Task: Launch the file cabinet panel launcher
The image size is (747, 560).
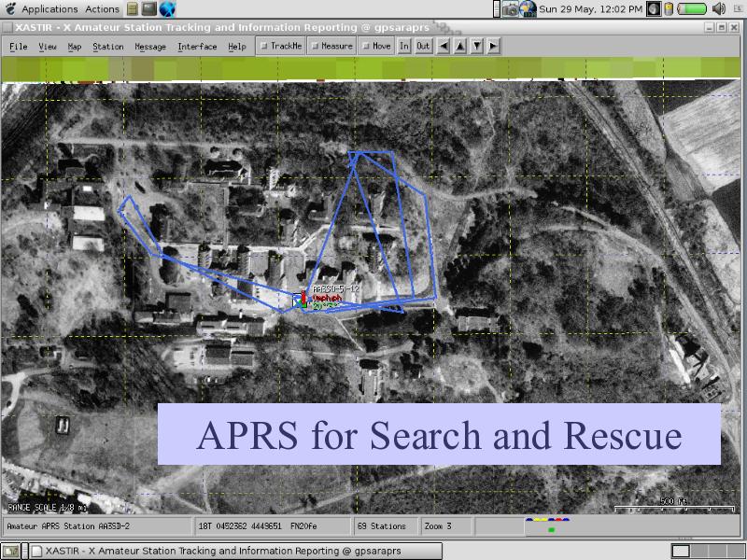Action: point(133,8)
